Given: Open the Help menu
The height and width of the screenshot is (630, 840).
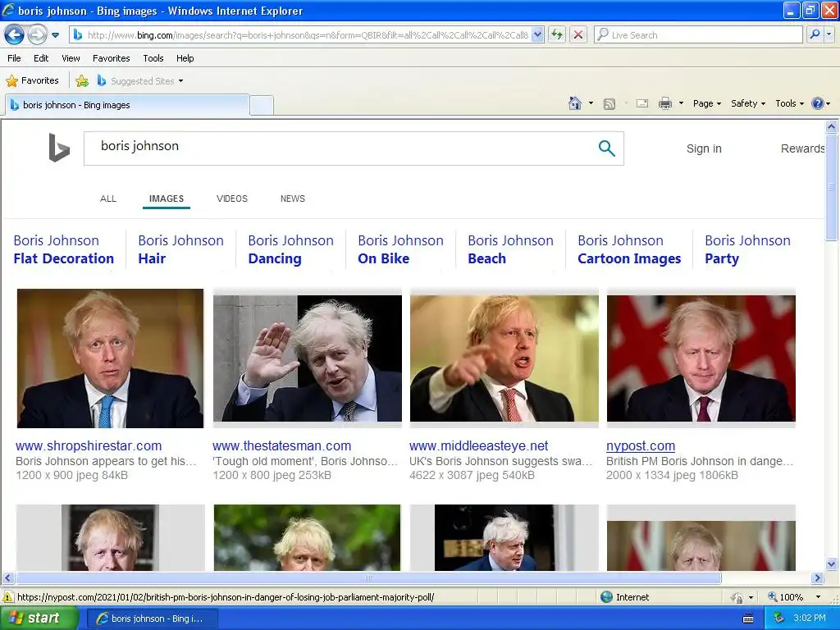Looking at the screenshot, I should 185,58.
